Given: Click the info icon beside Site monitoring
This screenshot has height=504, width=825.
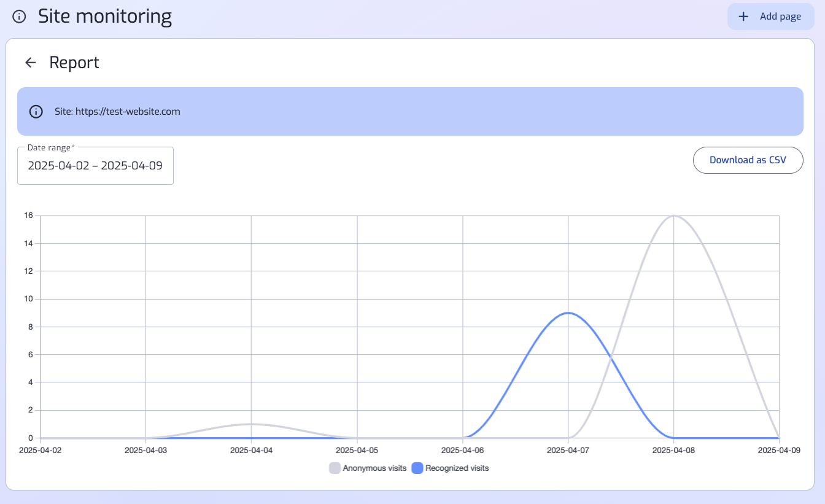Looking at the screenshot, I should click(19, 17).
